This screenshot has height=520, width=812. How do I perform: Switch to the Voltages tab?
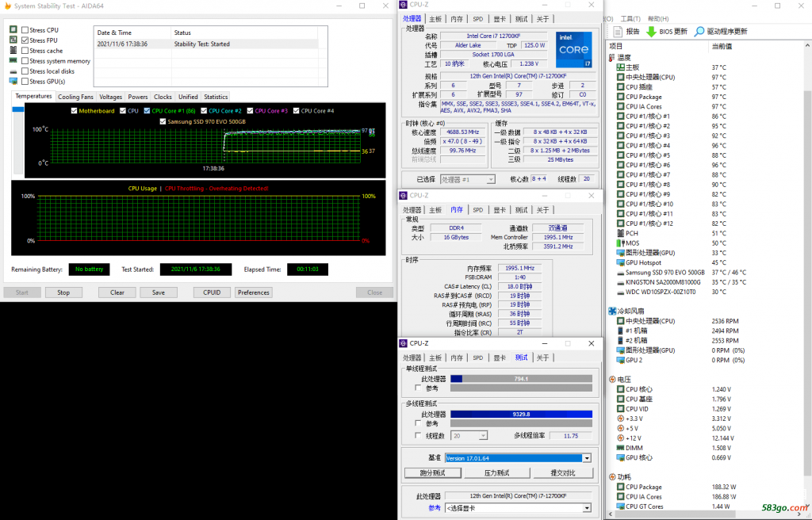click(111, 97)
